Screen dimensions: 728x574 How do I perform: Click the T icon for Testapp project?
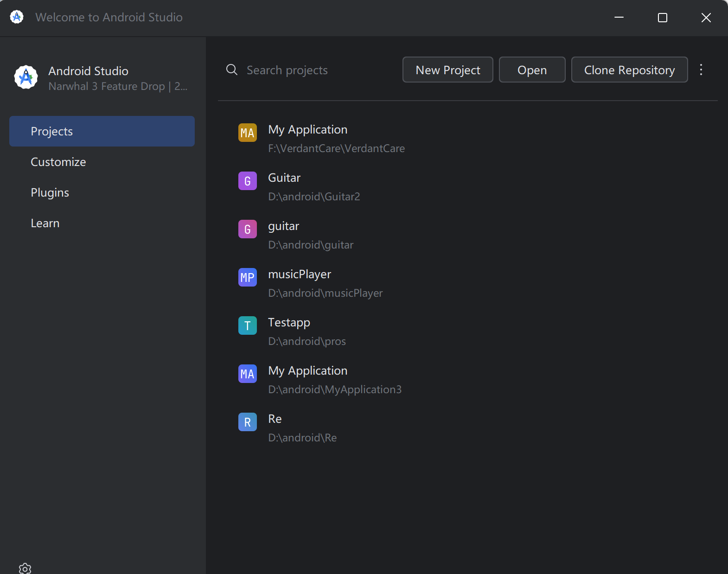click(248, 325)
